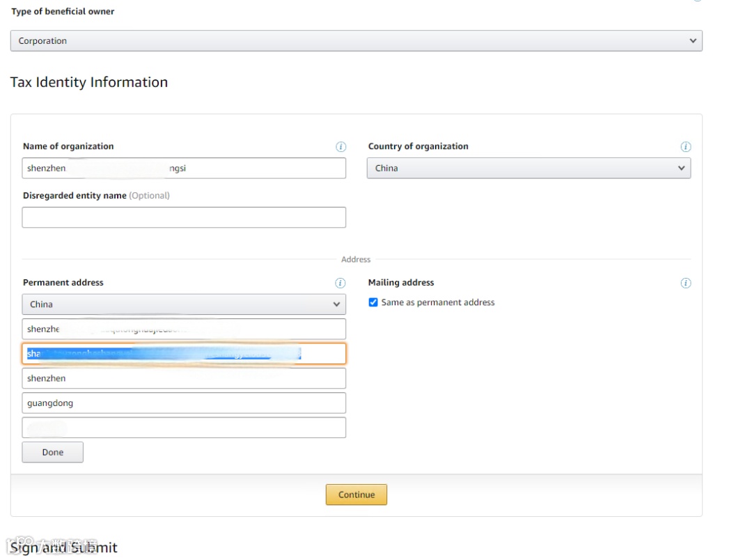Open the Permanent address info tooltip icon
Screen dimensions: 752x560
pos(340,283)
